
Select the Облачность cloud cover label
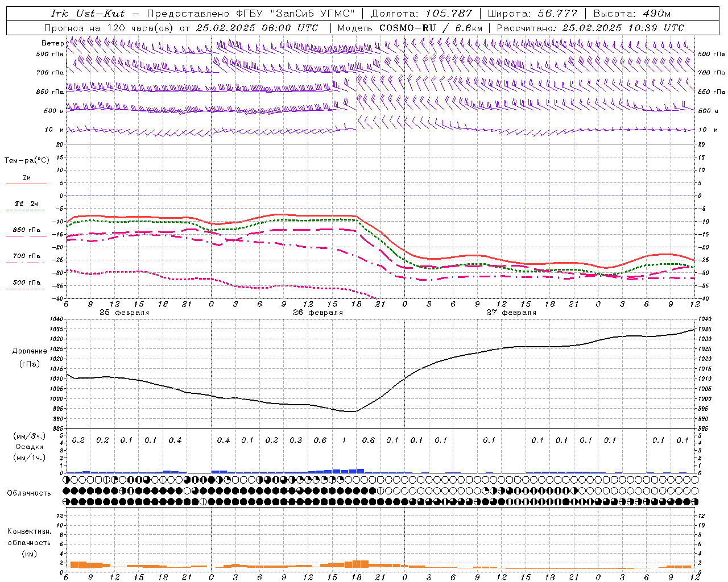click(29, 493)
